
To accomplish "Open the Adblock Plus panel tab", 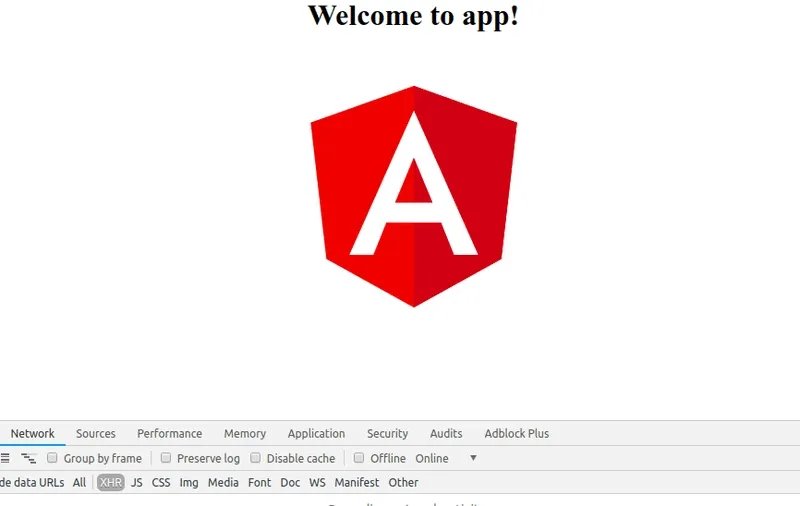I will tap(516, 433).
